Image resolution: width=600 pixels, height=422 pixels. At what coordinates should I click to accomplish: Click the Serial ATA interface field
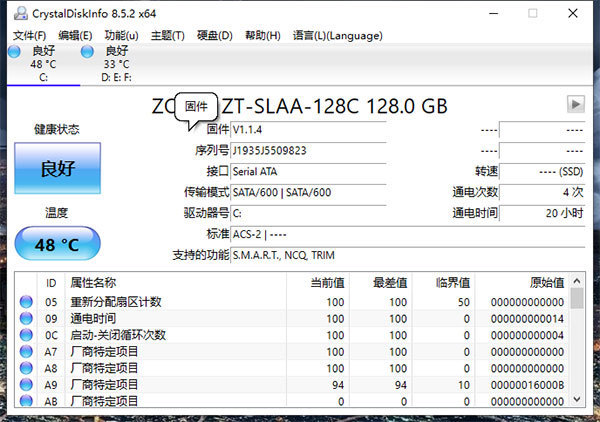pos(308,171)
